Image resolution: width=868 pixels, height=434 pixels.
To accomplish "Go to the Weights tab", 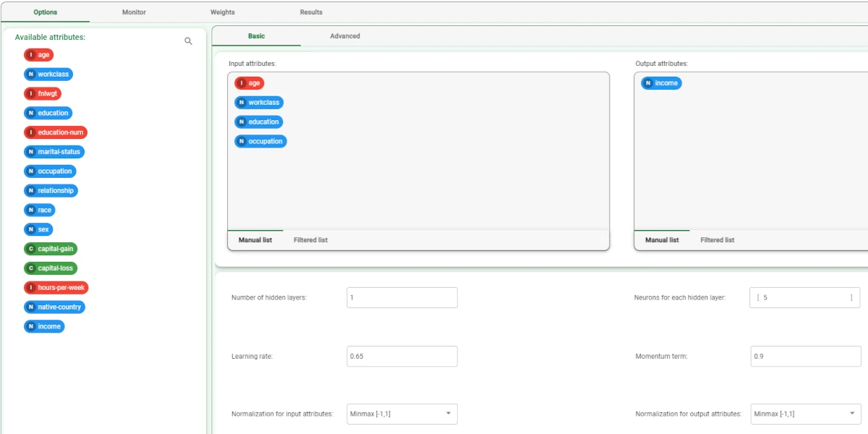I will [x=223, y=12].
